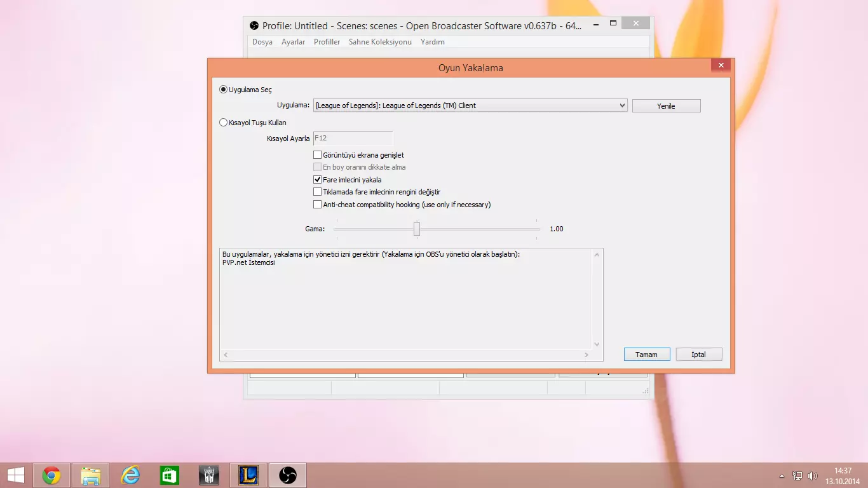Screen dimensions: 868x488
Task: Open the Google Chrome taskbar icon
Action: coord(51,475)
